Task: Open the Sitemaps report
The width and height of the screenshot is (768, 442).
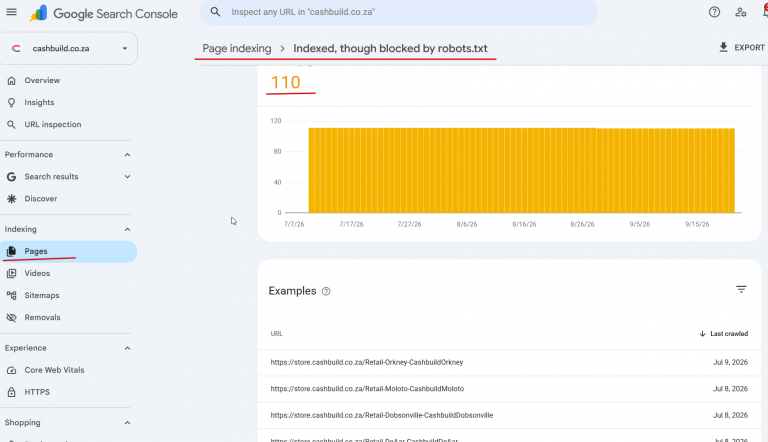Action: point(42,295)
